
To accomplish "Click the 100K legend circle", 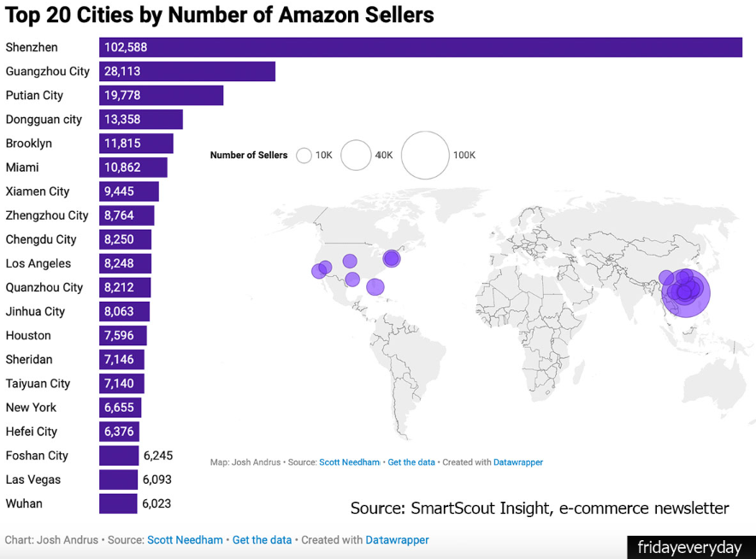I will [x=425, y=156].
